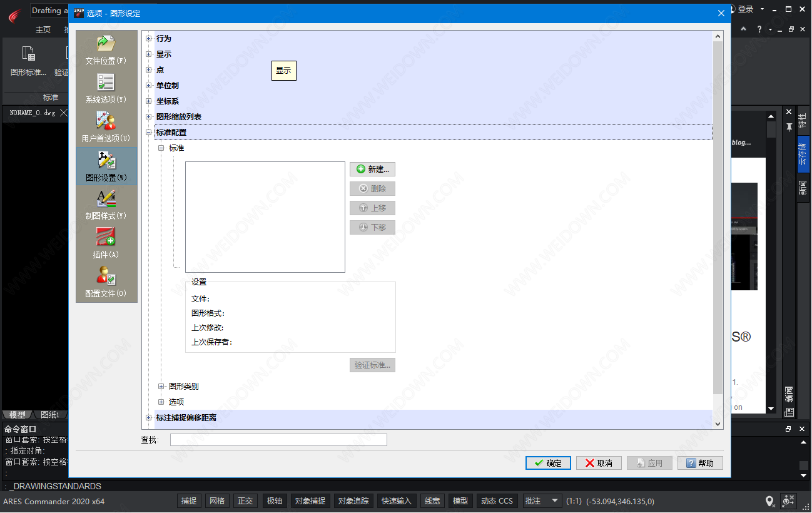Collapse the 标准配置 tree node
812x513 pixels.
point(149,133)
